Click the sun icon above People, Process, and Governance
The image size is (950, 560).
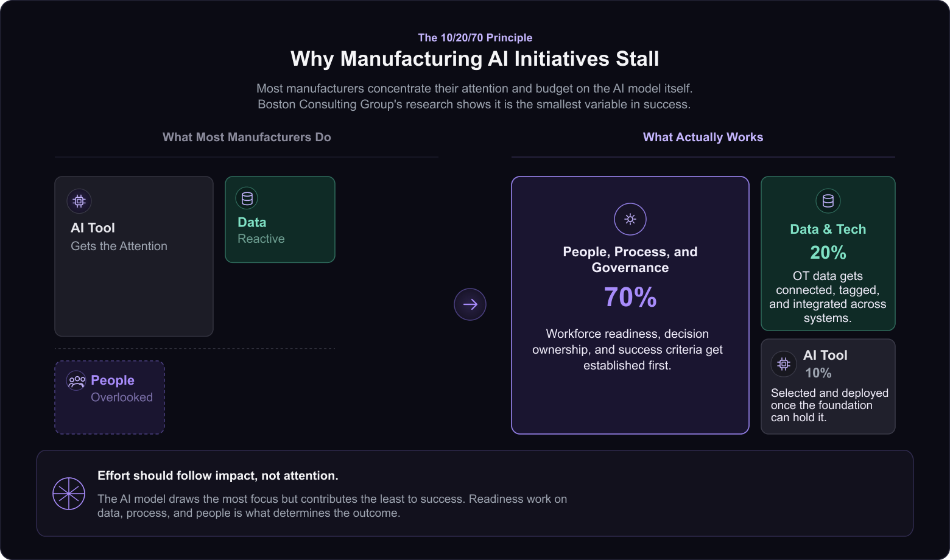tap(630, 219)
